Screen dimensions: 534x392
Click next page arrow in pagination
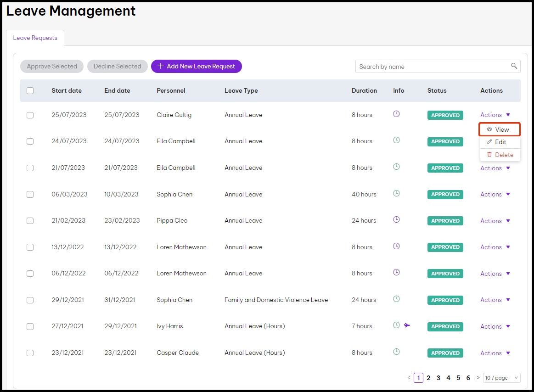pyautogui.click(x=478, y=378)
